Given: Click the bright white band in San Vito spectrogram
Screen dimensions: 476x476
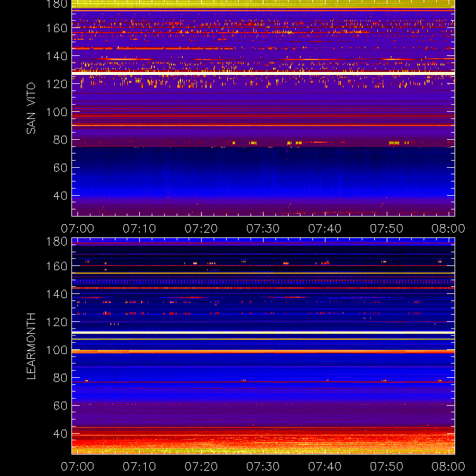Looking at the screenshot, I should point(263,73).
